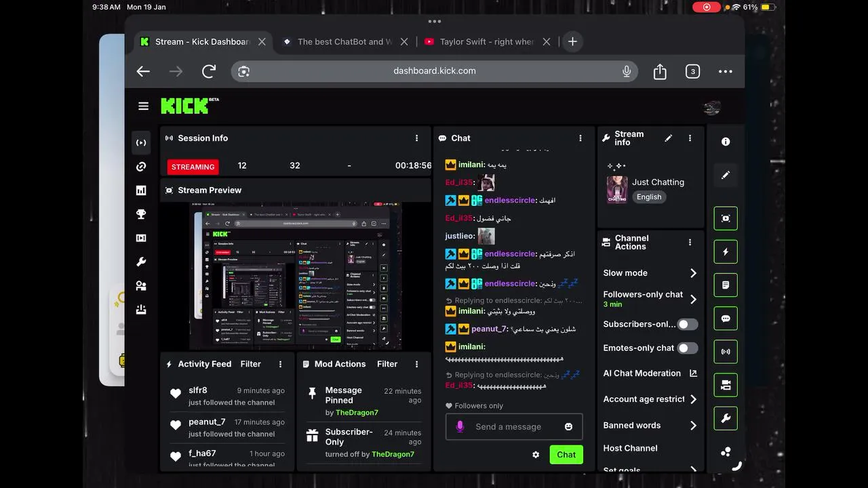Open the browser three-dot more menu

[725, 71]
